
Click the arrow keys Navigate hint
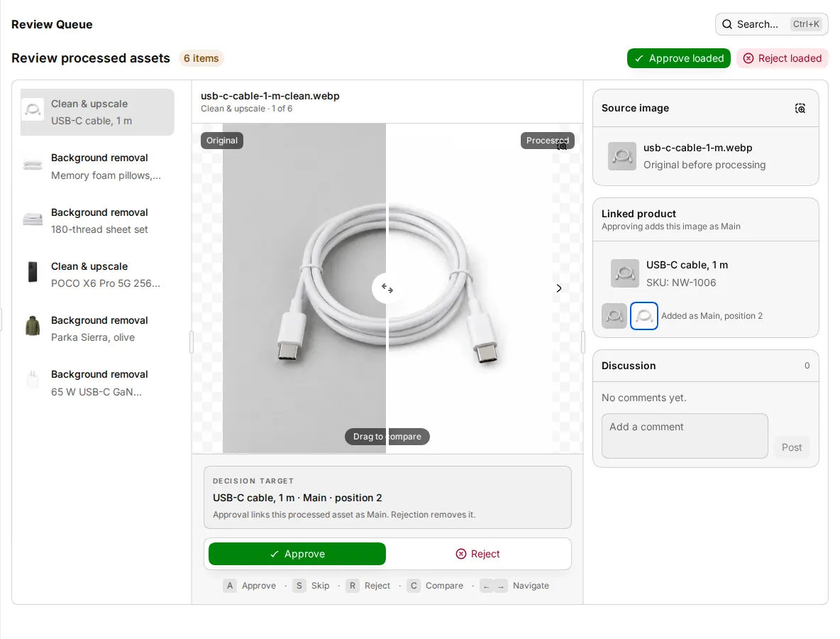click(x=515, y=585)
